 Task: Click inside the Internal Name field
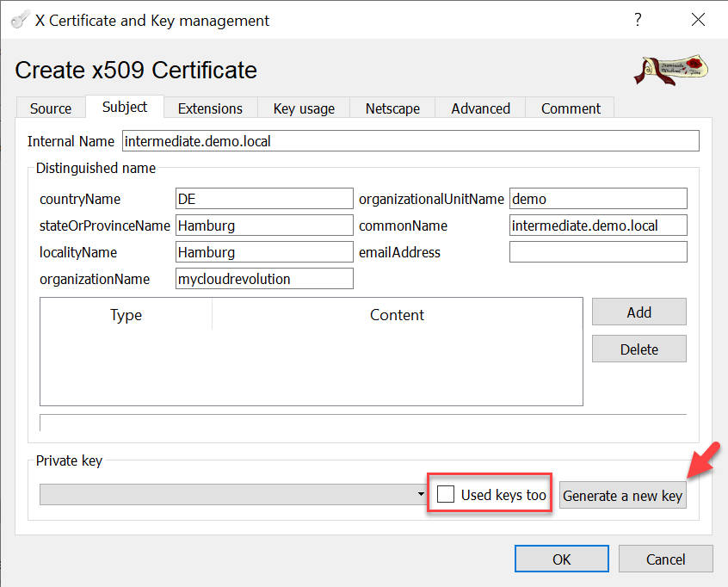(410, 141)
